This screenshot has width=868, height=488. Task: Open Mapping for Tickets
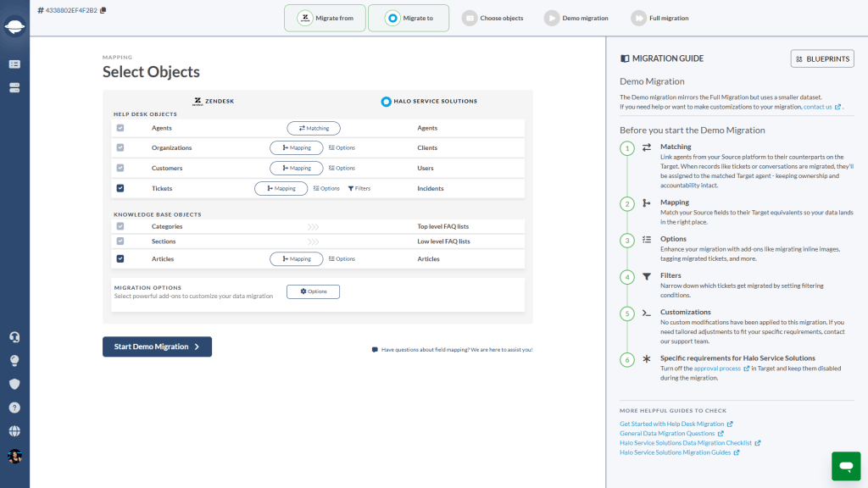[x=281, y=188]
